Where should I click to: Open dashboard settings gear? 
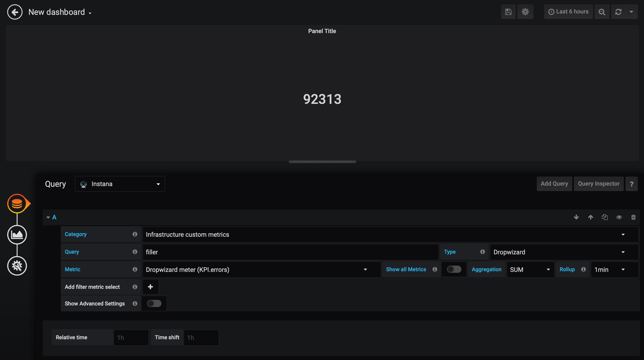525,12
